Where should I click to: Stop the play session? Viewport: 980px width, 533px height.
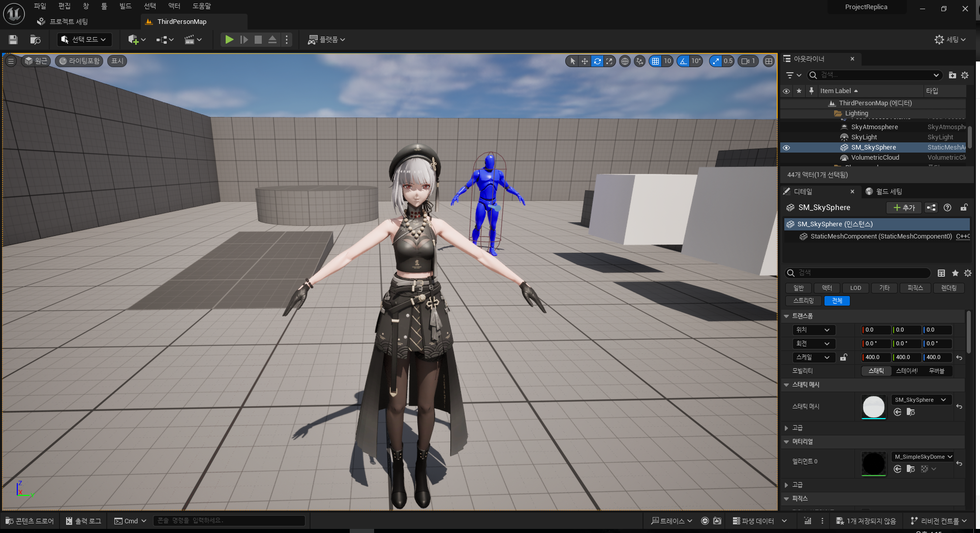[258, 40]
